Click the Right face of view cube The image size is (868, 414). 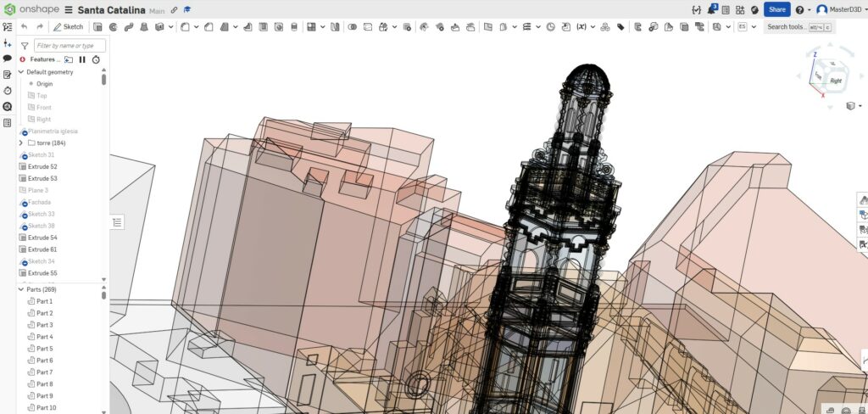835,81
